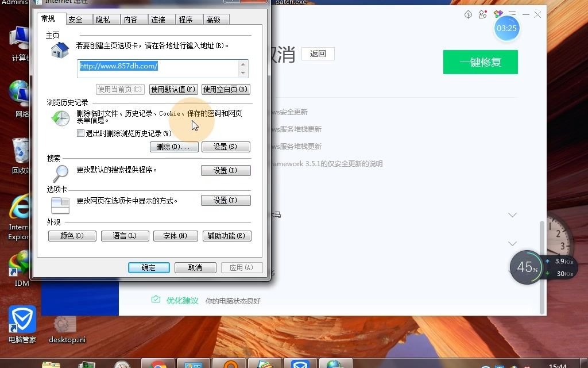
Task: Expand the first chevron in the update list
Action: [x=512, y=214]
